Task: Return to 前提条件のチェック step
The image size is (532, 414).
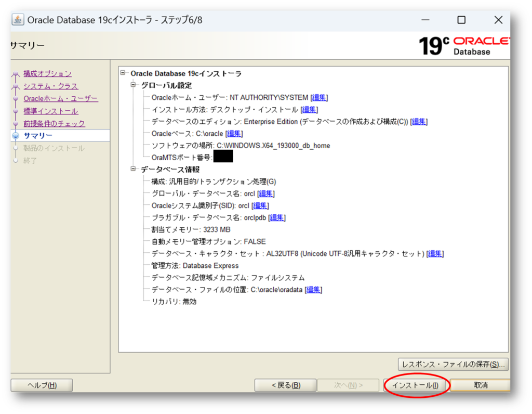Action: click(54, 124)
